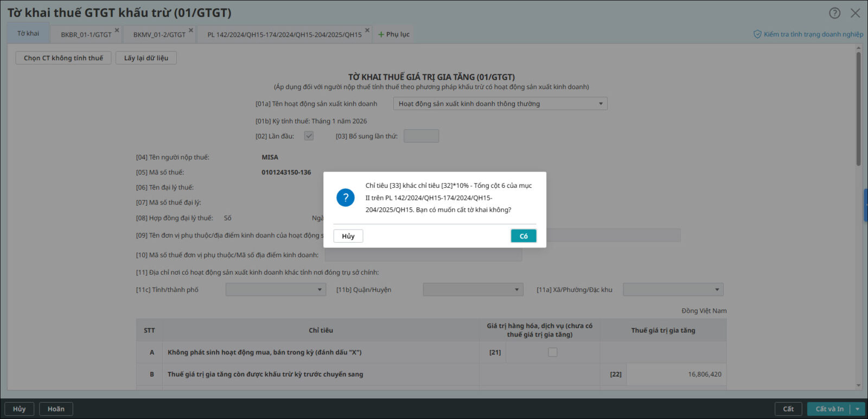Open the Quận/Huyện dropdown
The image size is (868, 419).
[473, 290]
